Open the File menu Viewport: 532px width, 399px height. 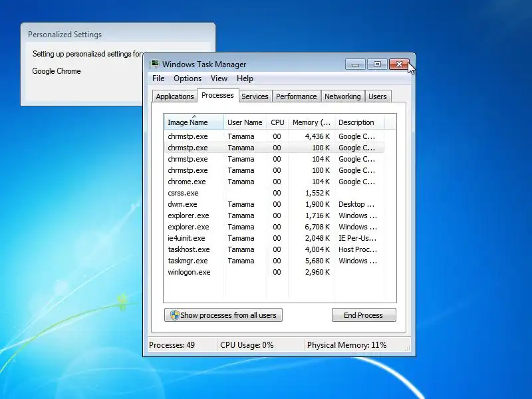158,78
